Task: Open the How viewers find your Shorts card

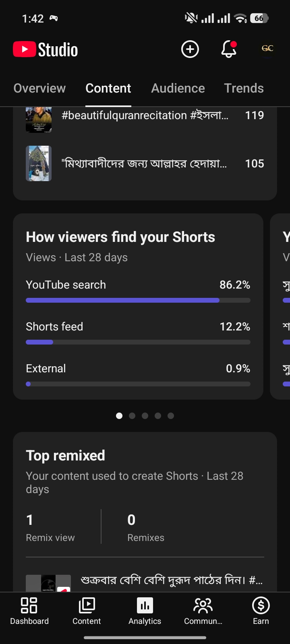Action: pyautogui.click(x=138, y=306)
